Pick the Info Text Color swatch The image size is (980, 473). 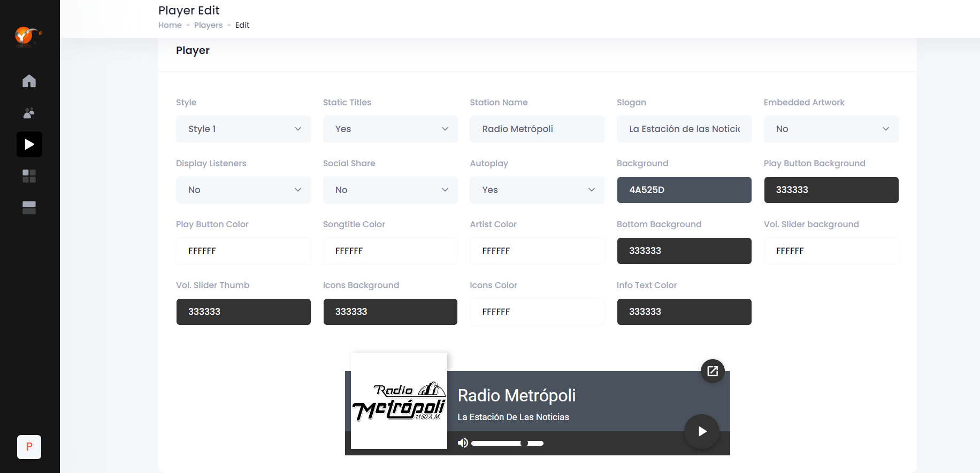[684, 312]
